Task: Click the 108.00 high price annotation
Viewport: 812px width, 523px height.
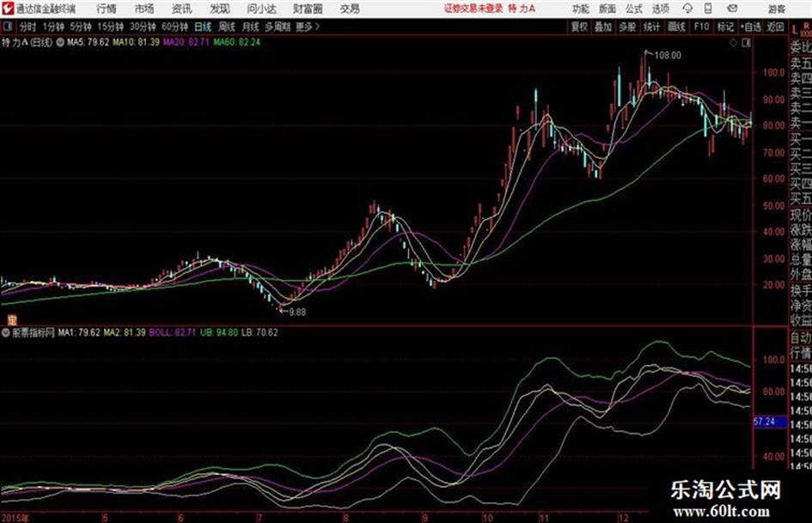Action: (668, 56)
